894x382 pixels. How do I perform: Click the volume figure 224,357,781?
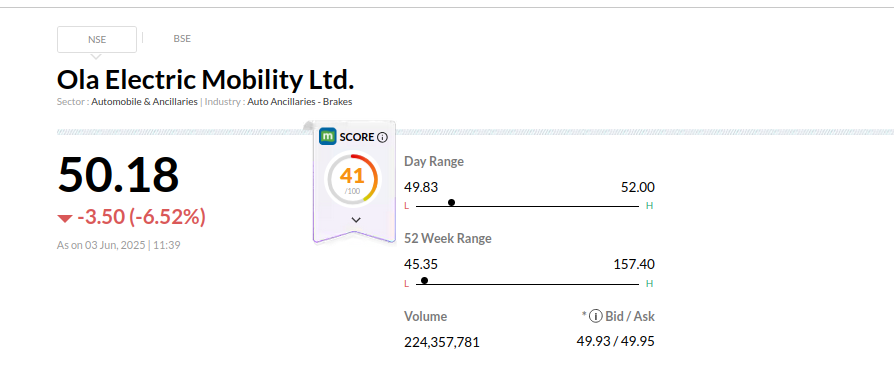pyautogui.click(x=442, y=342)
